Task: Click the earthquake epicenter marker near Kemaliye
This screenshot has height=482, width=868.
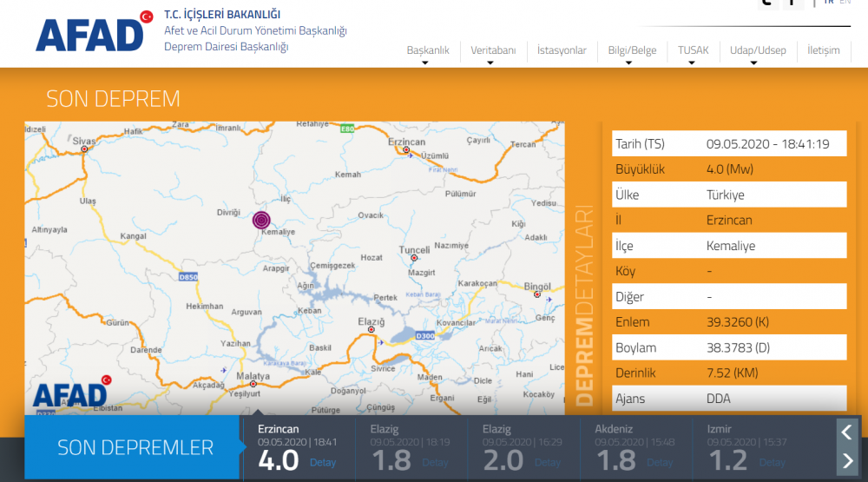Action: pos(261,221)
